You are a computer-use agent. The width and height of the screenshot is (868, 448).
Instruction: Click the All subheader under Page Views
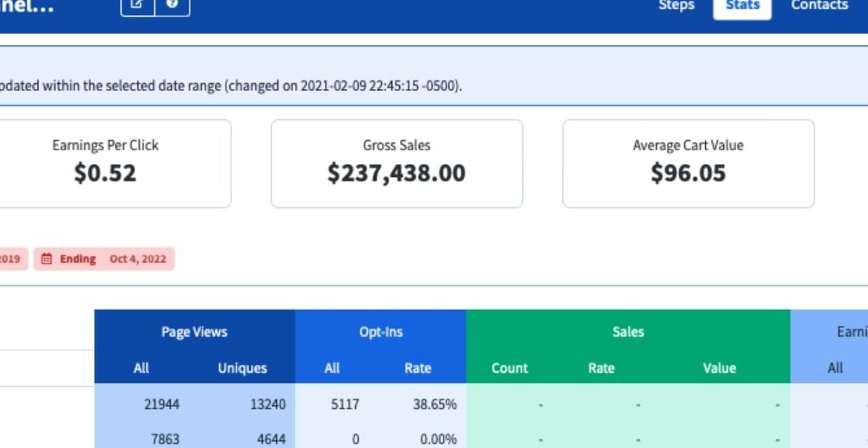141,368
